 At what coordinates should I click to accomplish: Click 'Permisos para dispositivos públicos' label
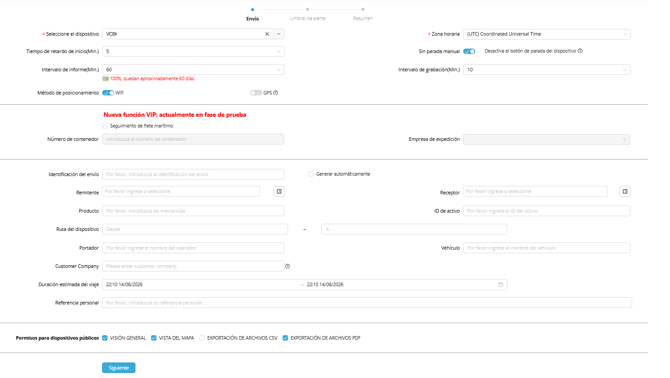57,338
